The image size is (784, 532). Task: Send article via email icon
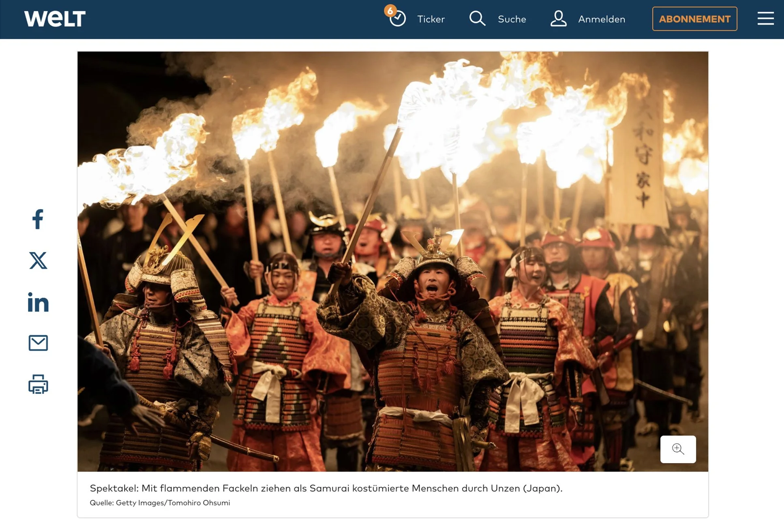38,343
